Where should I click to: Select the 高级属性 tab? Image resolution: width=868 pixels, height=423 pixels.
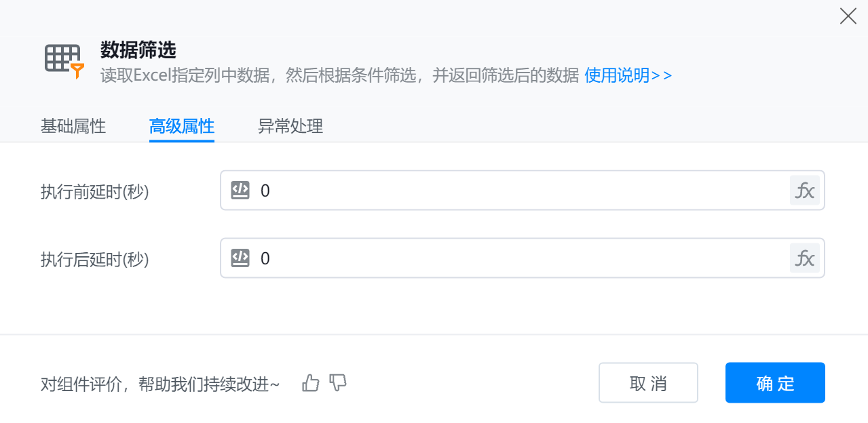point(182,126)
